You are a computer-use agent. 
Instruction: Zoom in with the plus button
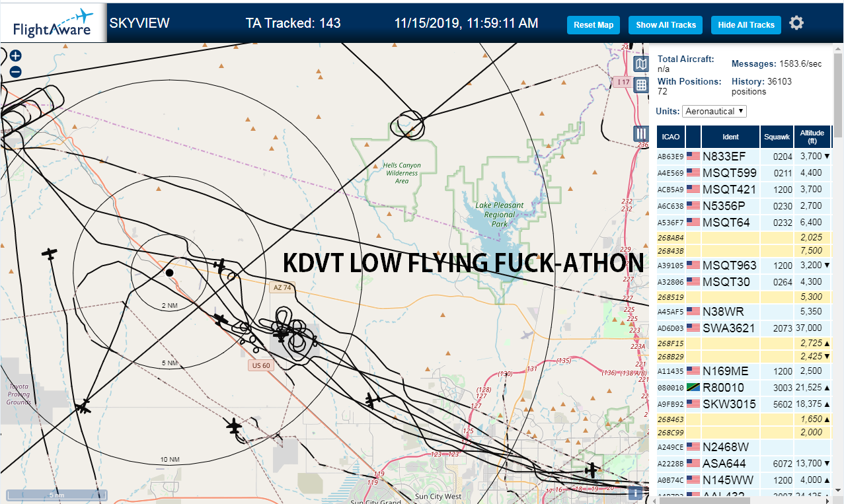point(16,56)
